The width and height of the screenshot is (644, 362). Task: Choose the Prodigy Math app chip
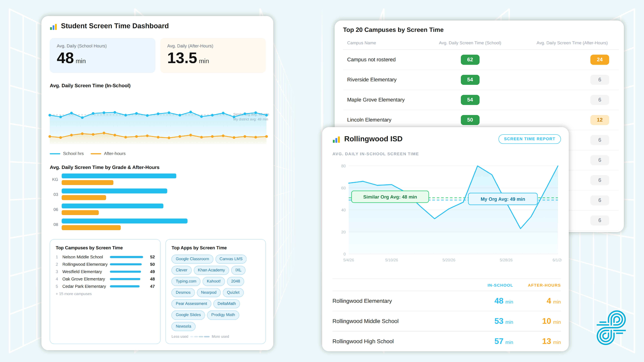223,315
